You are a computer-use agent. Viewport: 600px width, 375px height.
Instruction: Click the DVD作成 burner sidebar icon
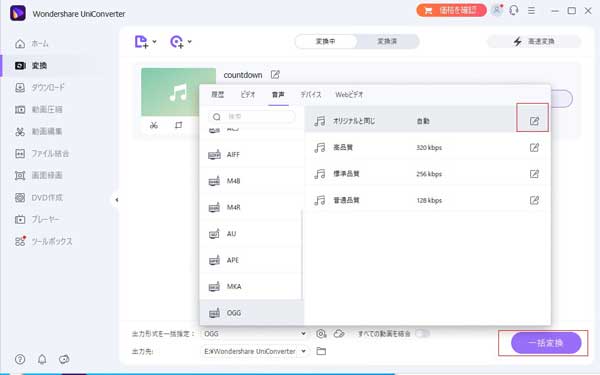coord(20,198)
